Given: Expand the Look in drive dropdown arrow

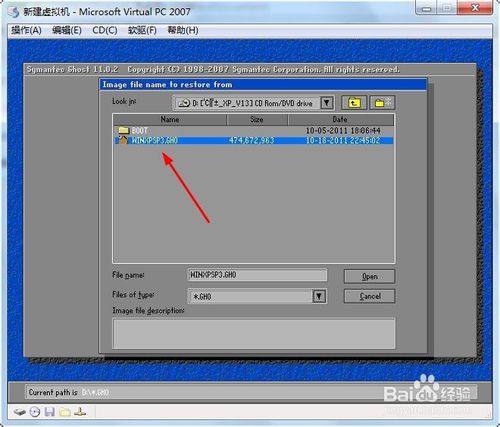Looking at the screenshot, I should coord(327,103).
